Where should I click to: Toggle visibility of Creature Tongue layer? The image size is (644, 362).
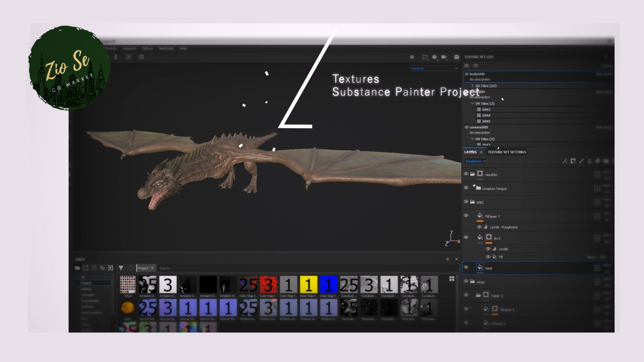coord(466,188)
